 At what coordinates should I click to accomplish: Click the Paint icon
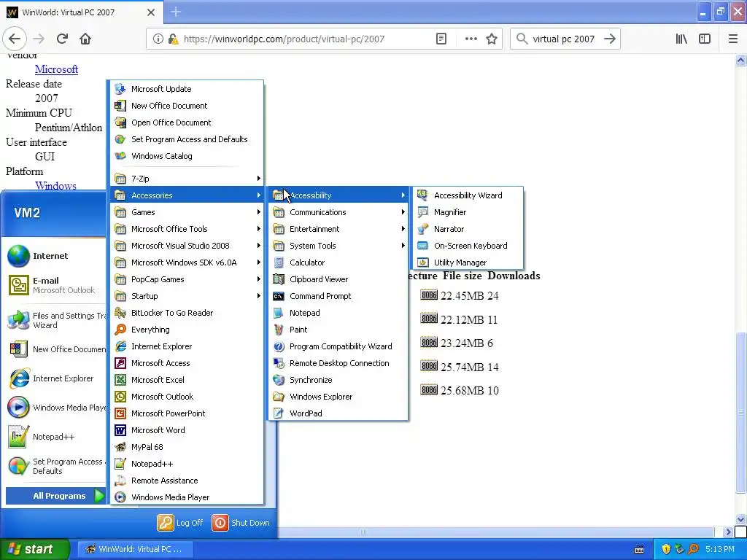coord(279,330)
